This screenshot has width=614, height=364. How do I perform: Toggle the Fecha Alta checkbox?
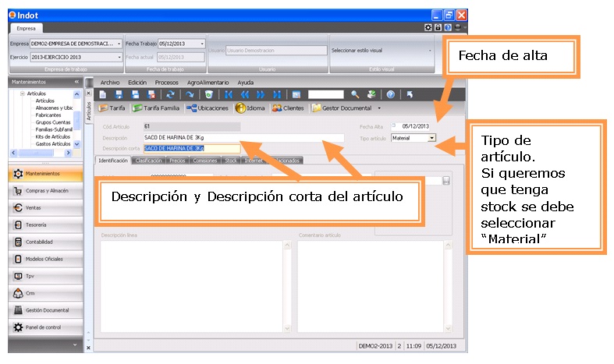(x=394, y=125)
